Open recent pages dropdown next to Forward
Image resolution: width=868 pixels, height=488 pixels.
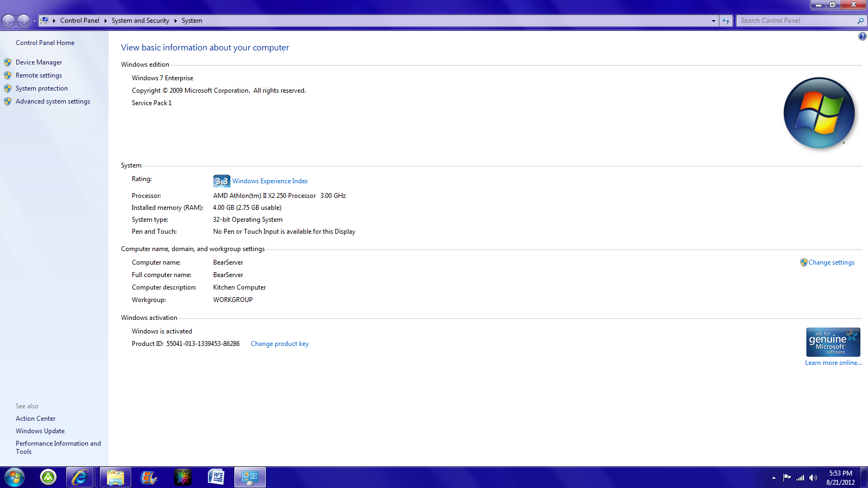[34, 21]
